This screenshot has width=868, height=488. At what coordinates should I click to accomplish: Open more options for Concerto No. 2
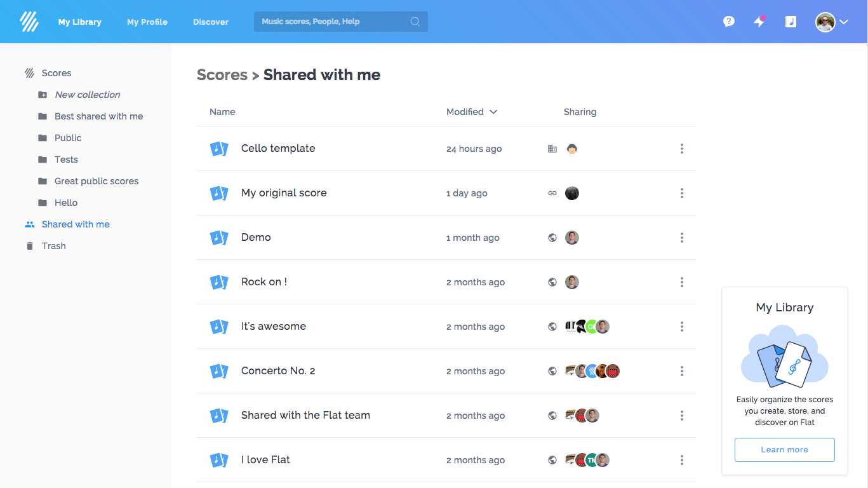[x=682, y=371]
